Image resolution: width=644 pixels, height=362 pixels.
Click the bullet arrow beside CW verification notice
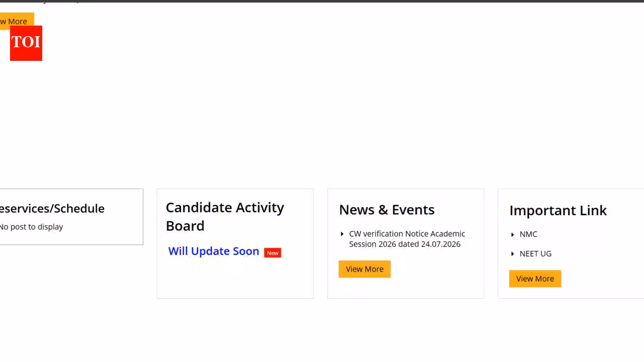[x=342, y=234]
